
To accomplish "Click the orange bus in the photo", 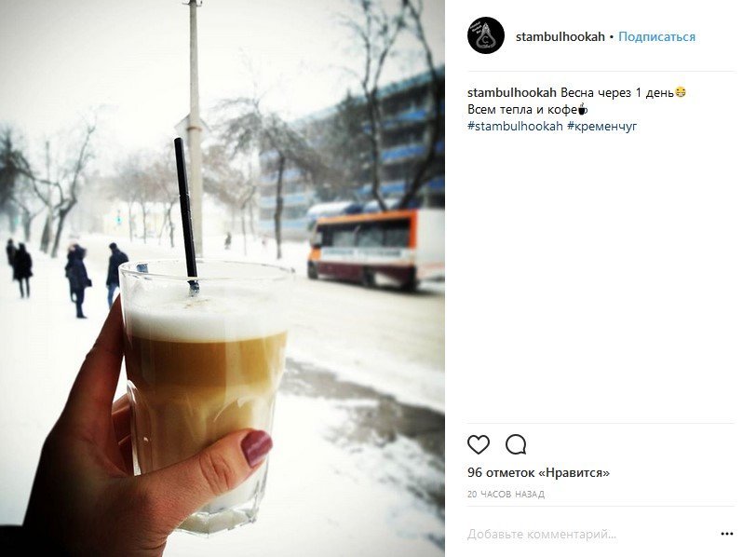I will 375,249.
